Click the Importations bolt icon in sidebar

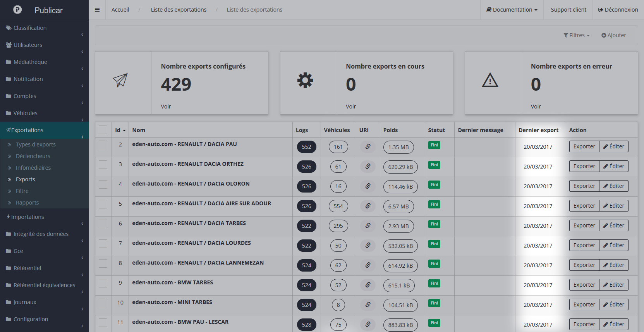[x=9, y=217]
